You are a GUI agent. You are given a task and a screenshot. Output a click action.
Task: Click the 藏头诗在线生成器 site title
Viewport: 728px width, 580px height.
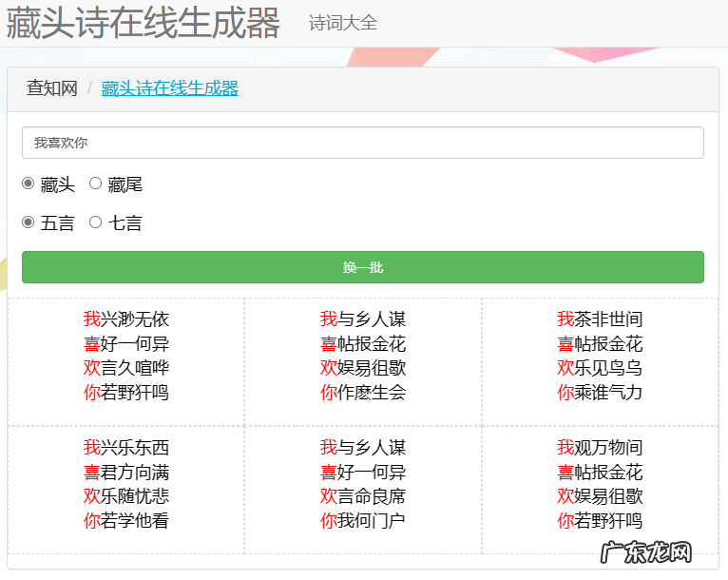[x=144, y=23]
